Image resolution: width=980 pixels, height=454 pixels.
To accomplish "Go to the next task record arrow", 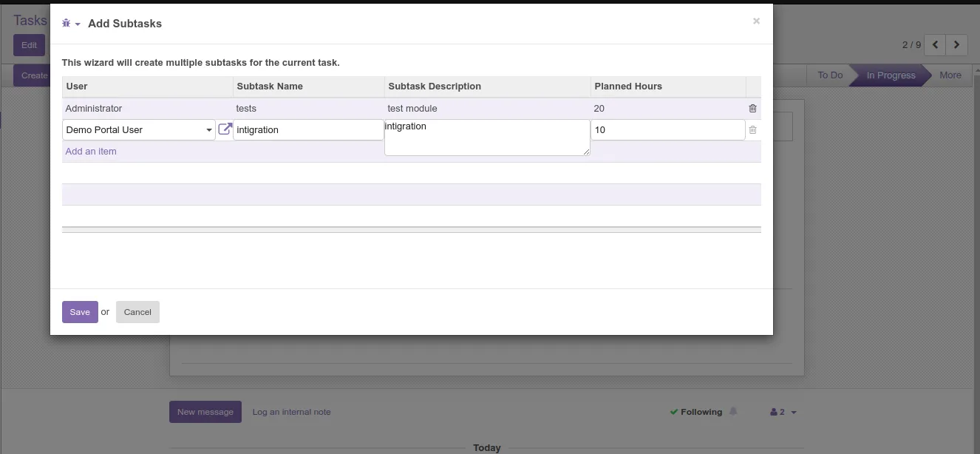I will [x=957, y=44].
